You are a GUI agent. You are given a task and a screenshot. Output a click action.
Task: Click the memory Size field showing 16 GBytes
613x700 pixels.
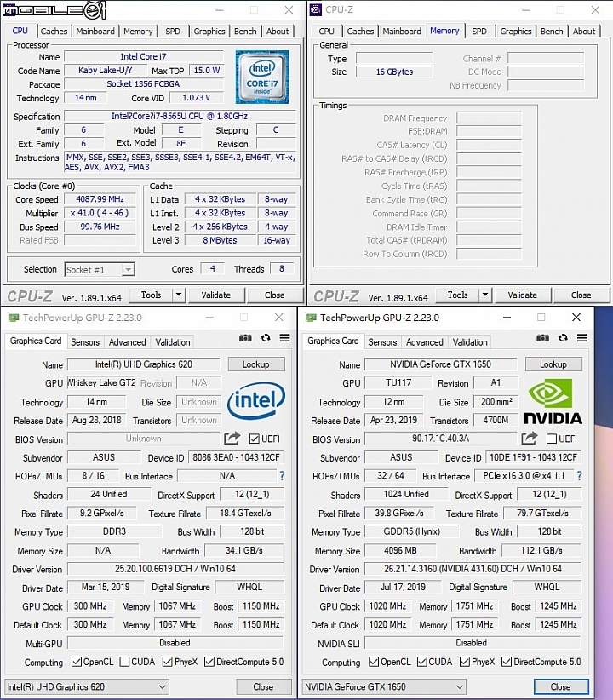394,72
